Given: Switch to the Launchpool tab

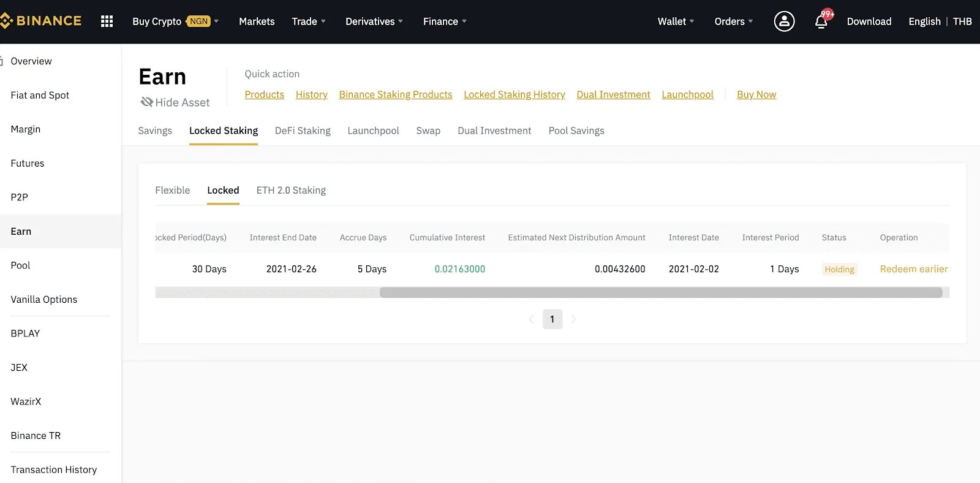Looking at the screenshot, I should (373, 131).
